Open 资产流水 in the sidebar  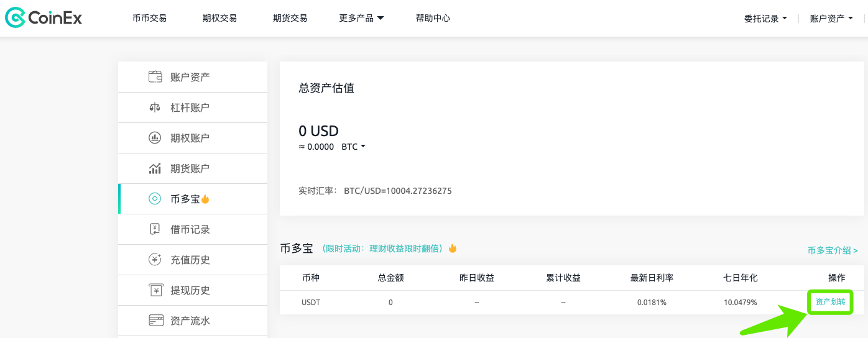coord(193,321)
